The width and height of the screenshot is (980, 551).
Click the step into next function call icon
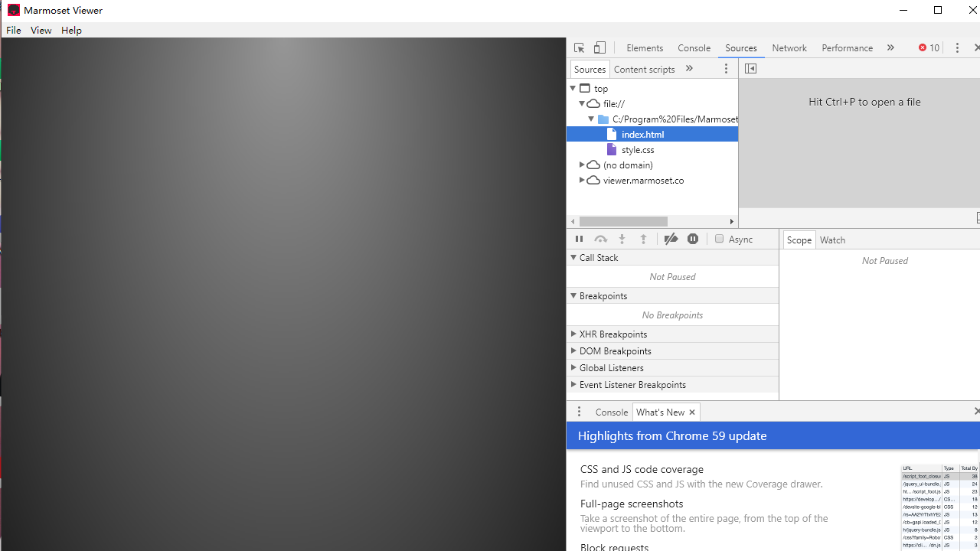(x=622, y=238)
